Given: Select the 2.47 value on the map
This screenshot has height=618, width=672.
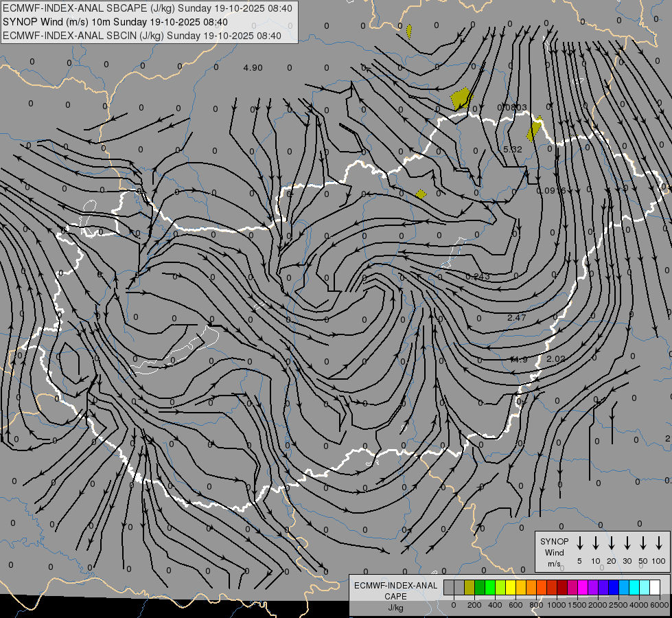Looking at the screenshot, I should tap(516, 318).
